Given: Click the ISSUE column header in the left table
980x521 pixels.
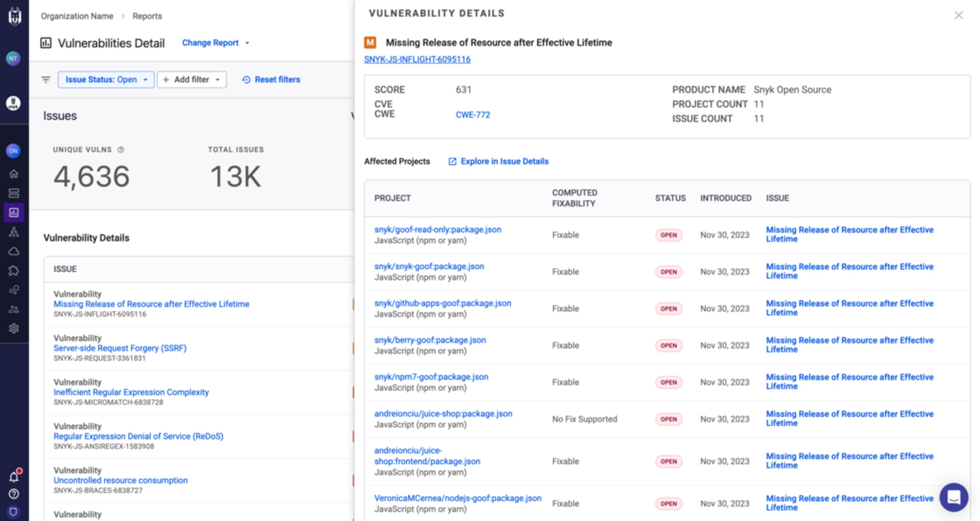Looking at the screenshot, I should 65,269.
